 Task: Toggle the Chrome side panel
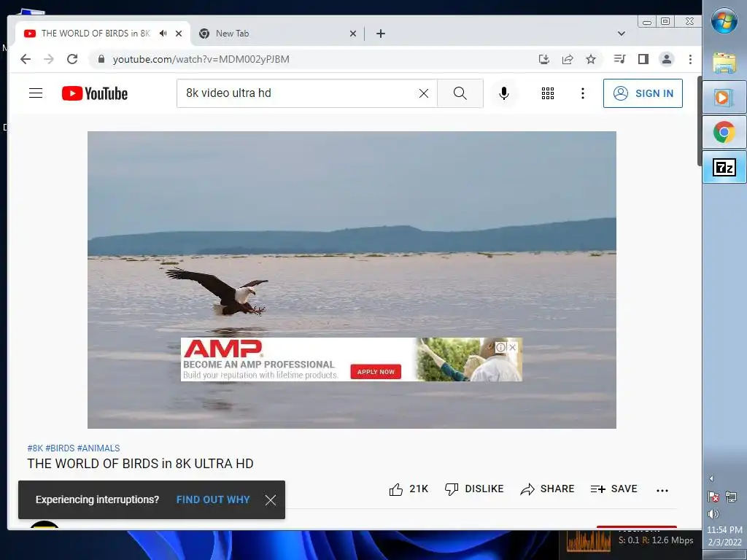point(643,59)
